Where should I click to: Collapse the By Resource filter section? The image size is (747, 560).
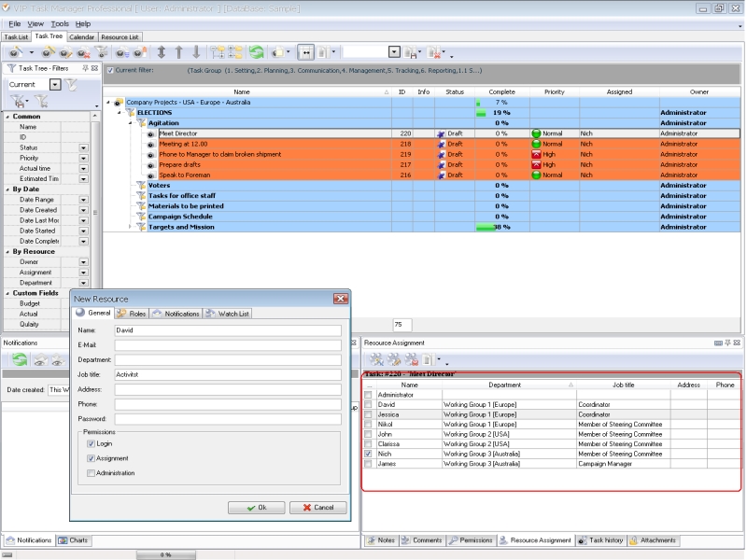[7, 252]
